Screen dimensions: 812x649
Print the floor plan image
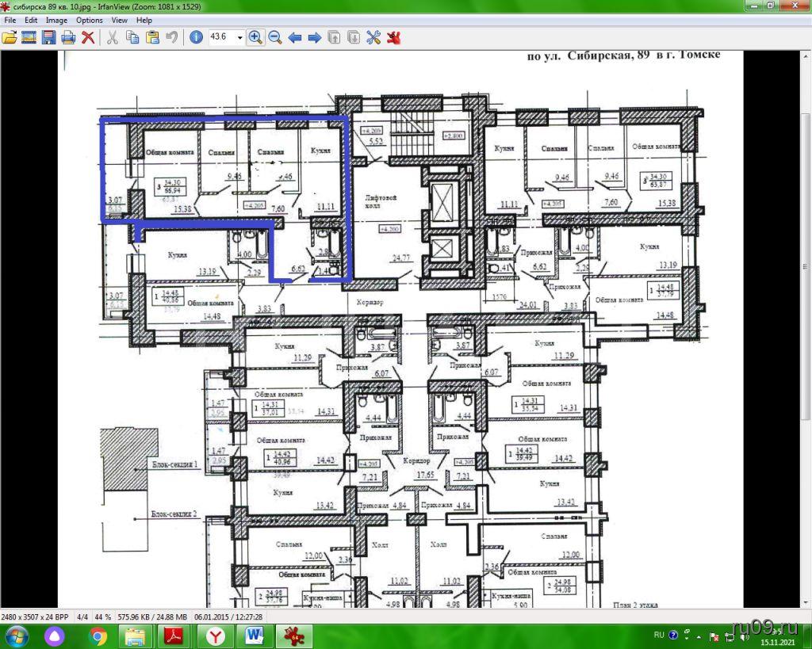click(x=69, y=37)
